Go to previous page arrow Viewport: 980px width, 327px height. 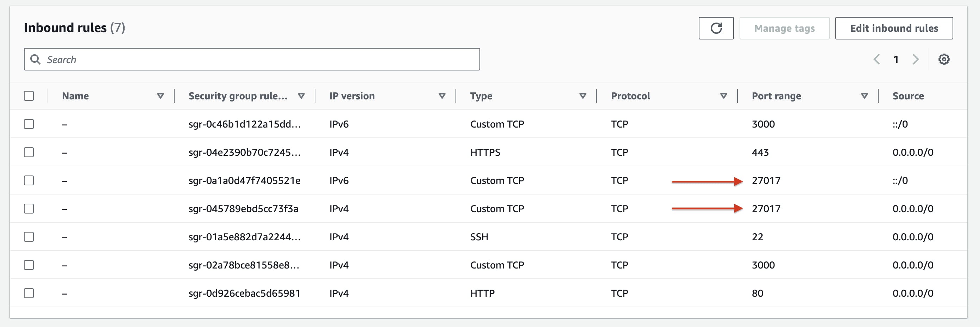pos(877,60)
